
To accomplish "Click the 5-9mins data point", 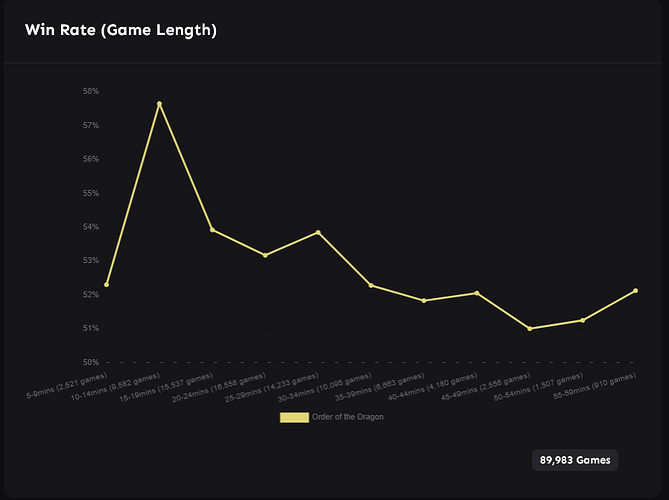I will click(107, 285).
